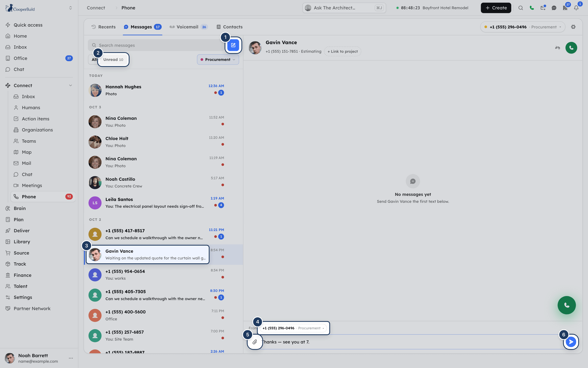Send the typed message with the arrow icon
The image size is (588, 368).
coord(571,342)
